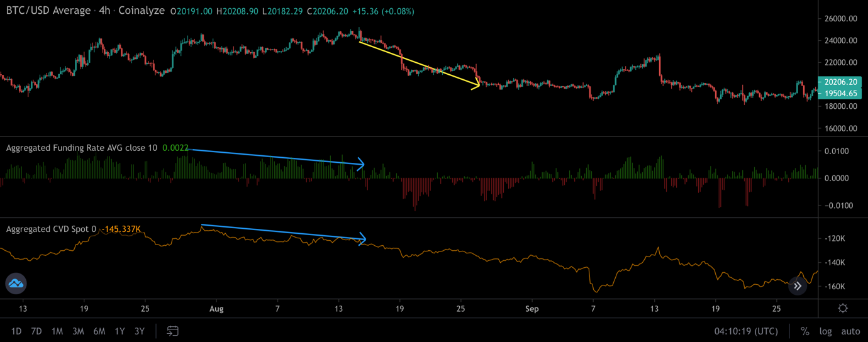Select the 1M time range
This screenshot has width=868, height=342.
click(x=57, y=331)
